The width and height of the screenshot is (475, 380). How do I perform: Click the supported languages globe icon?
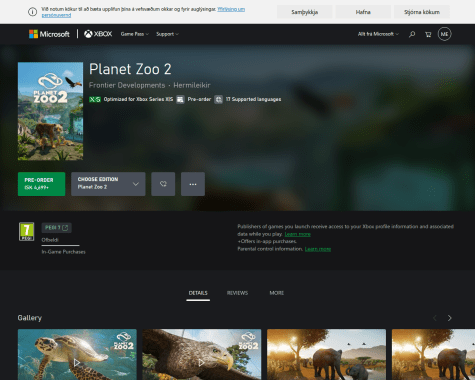click(218, 99)
